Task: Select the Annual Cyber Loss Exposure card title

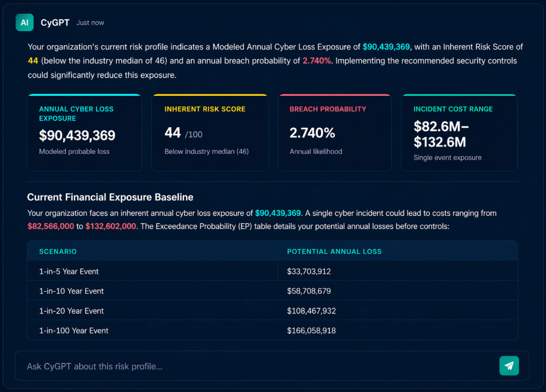Action: 76,114
